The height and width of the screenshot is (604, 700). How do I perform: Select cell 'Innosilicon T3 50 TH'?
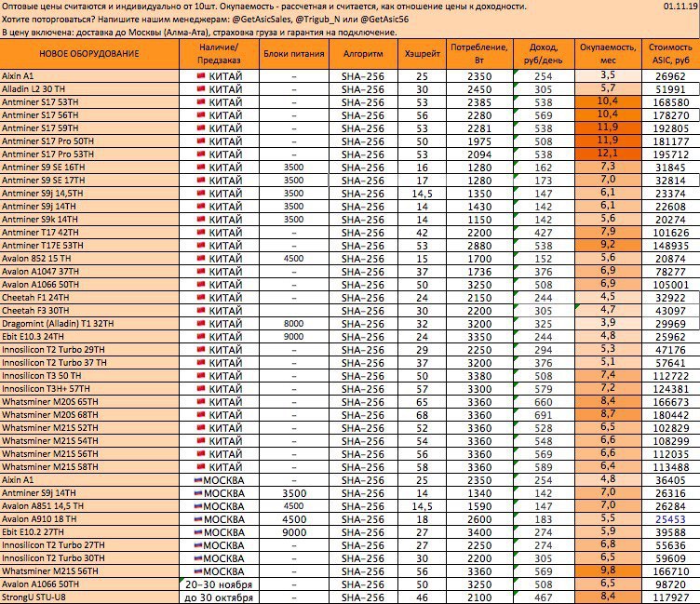point(89,375)
